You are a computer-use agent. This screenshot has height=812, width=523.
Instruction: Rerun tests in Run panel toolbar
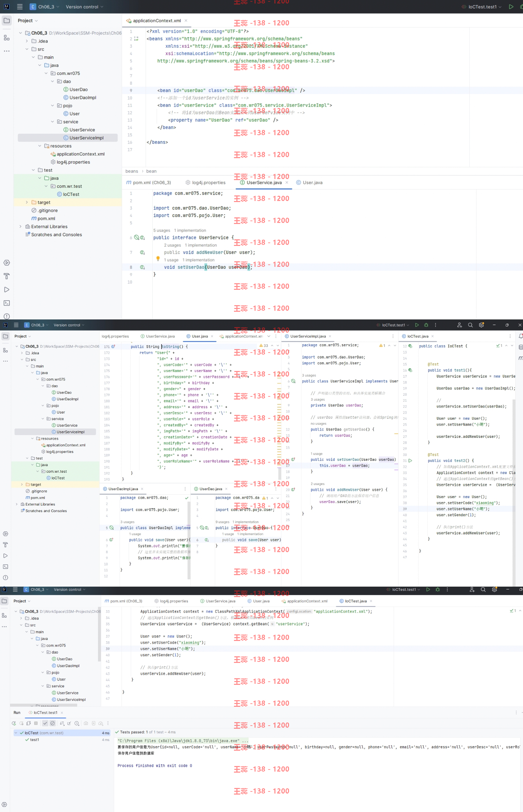pyautogui.click(x=14, y=723)
